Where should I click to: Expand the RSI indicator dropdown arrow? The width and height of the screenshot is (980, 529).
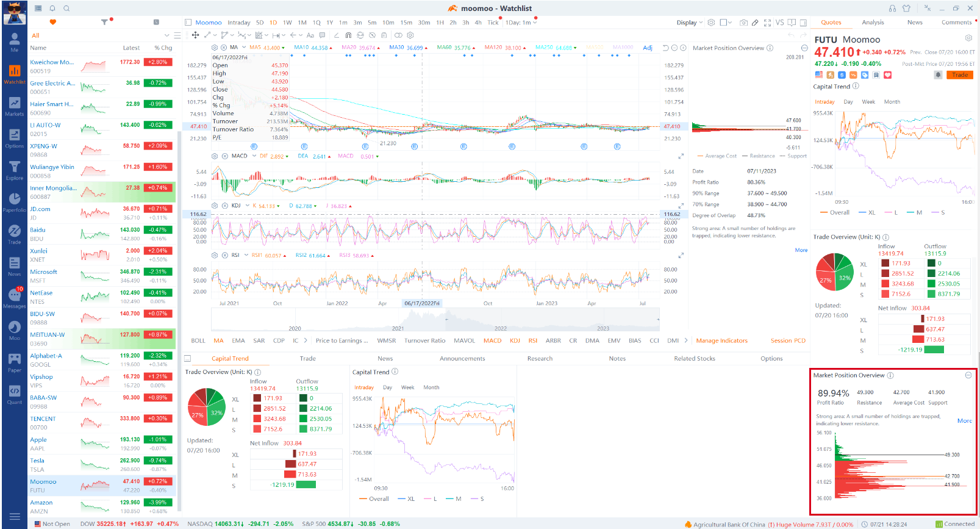(x=246, y=255)
